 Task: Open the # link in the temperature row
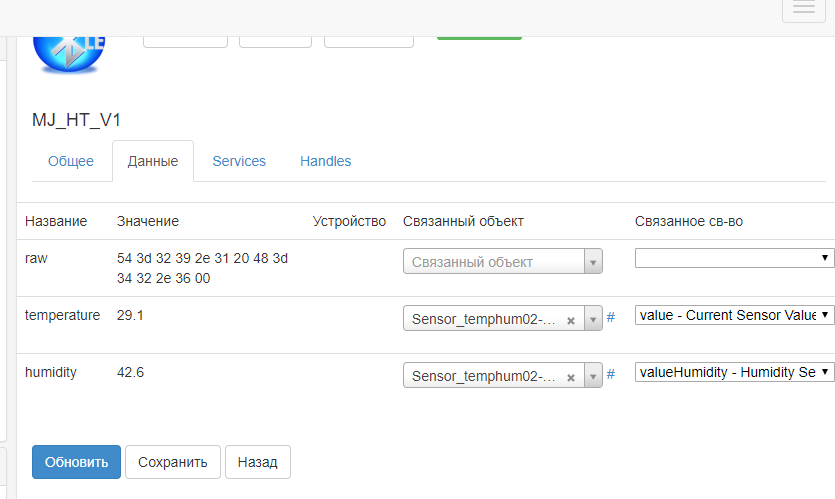coord(610,317)
